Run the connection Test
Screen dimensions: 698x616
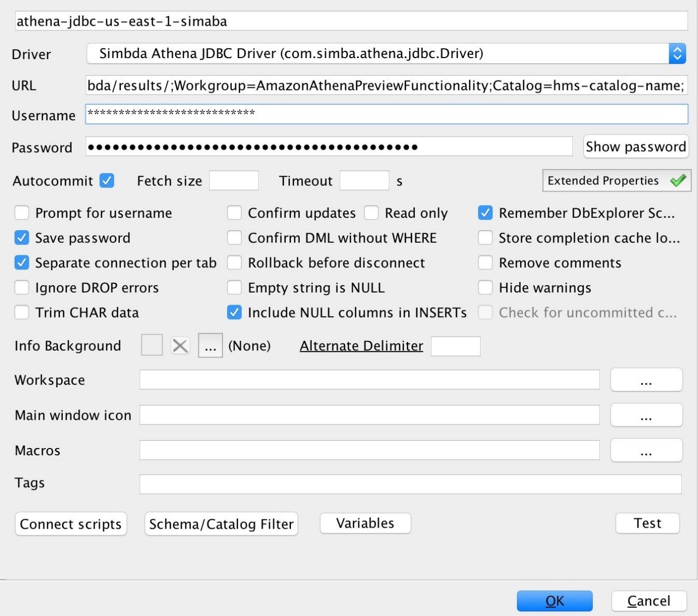point(647,523)
